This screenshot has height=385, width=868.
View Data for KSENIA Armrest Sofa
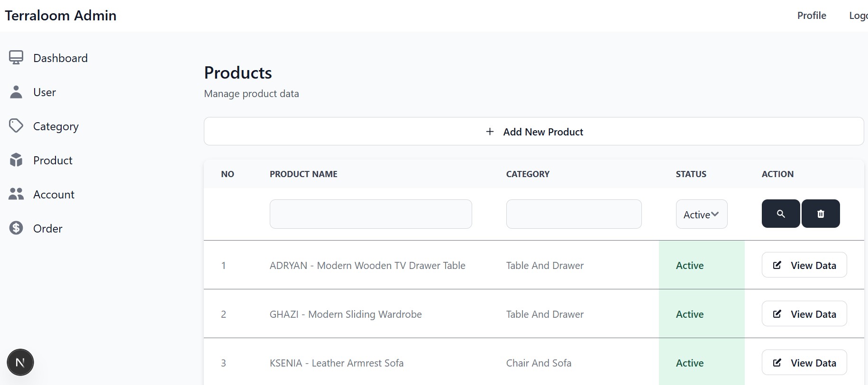(x=804, y=363)
